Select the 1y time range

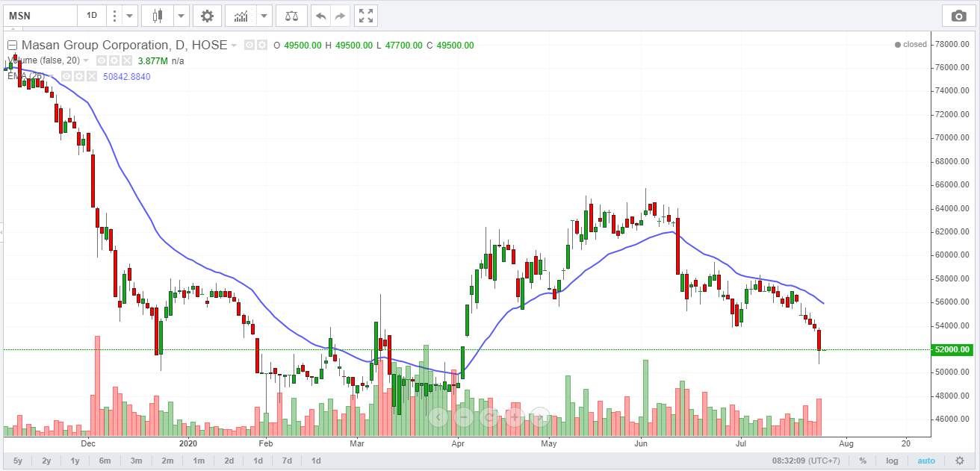click(x=75, y=461)
